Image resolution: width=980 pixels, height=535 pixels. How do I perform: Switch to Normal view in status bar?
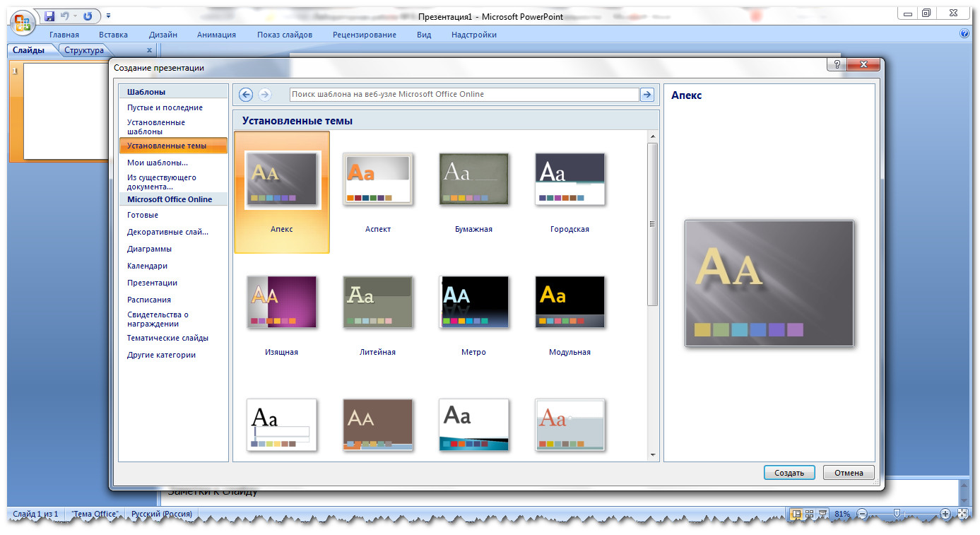[796, 514]
